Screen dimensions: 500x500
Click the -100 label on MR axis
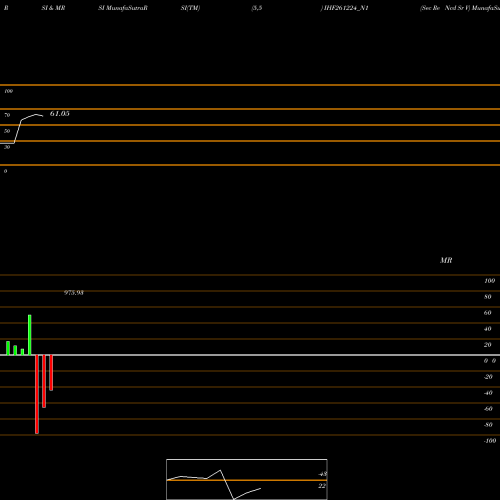point(490,441)
